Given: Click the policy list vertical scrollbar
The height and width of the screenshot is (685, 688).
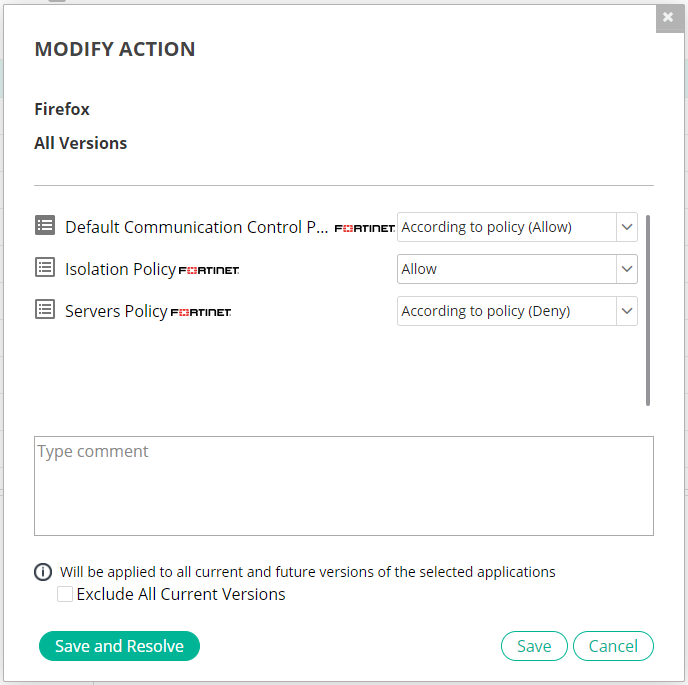Looking at the screenshot, I should [648, 310].
